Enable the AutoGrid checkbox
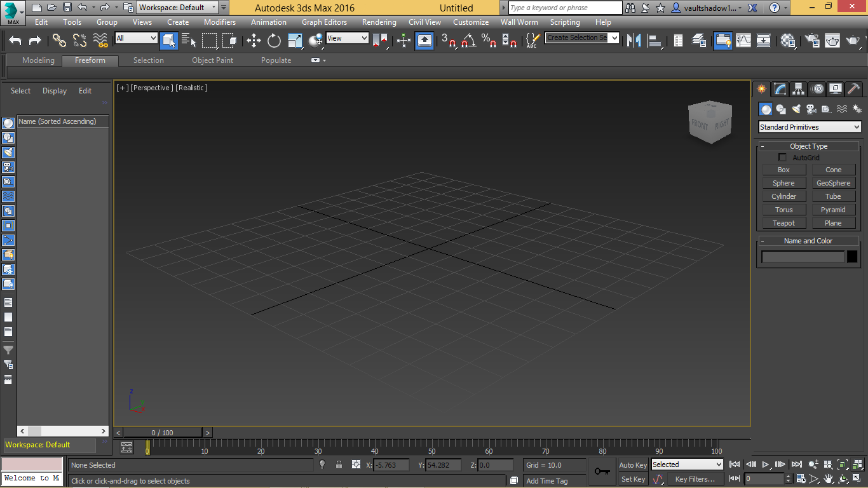 point(783,158)
